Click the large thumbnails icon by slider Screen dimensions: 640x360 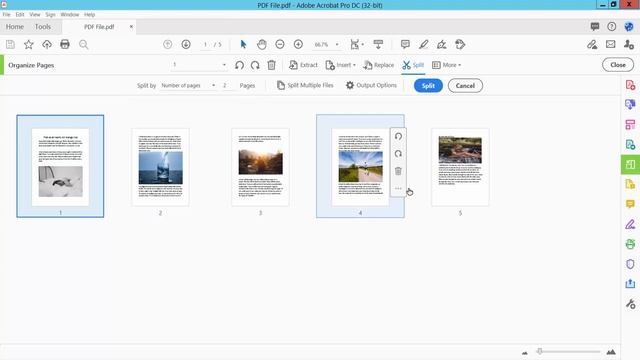pos(611,352)
